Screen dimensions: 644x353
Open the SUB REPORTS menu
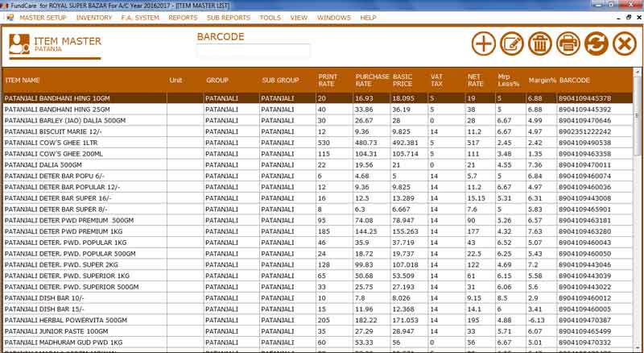229,18
